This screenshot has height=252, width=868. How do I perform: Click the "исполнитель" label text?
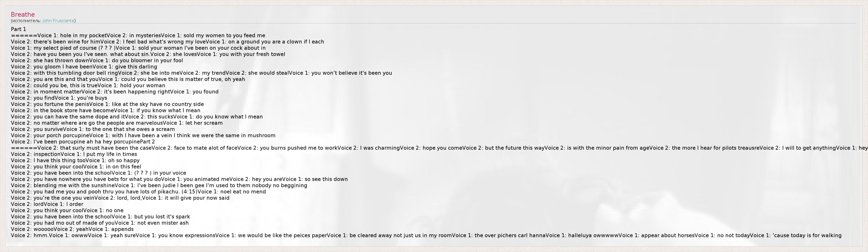point(25,21)
